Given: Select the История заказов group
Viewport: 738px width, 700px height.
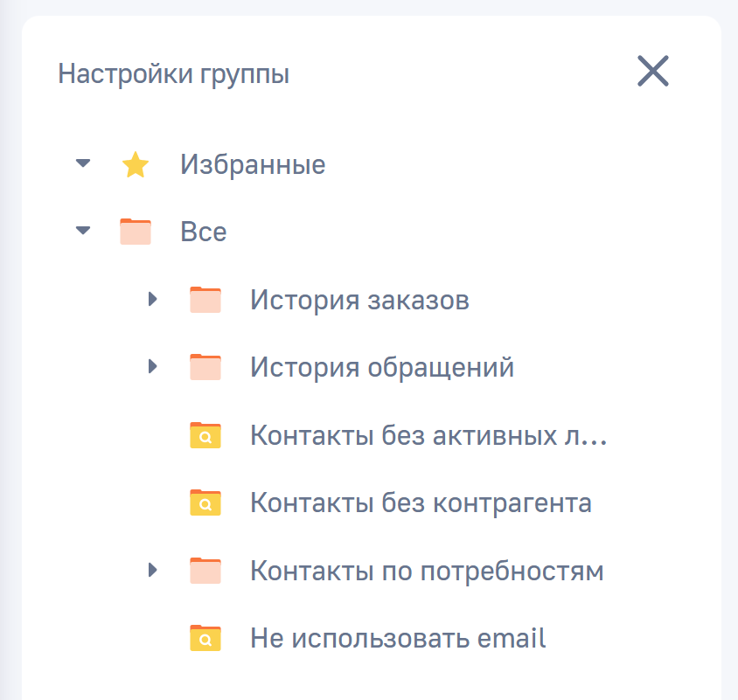Looking at the screenshot, I should (x=359, y=299).
